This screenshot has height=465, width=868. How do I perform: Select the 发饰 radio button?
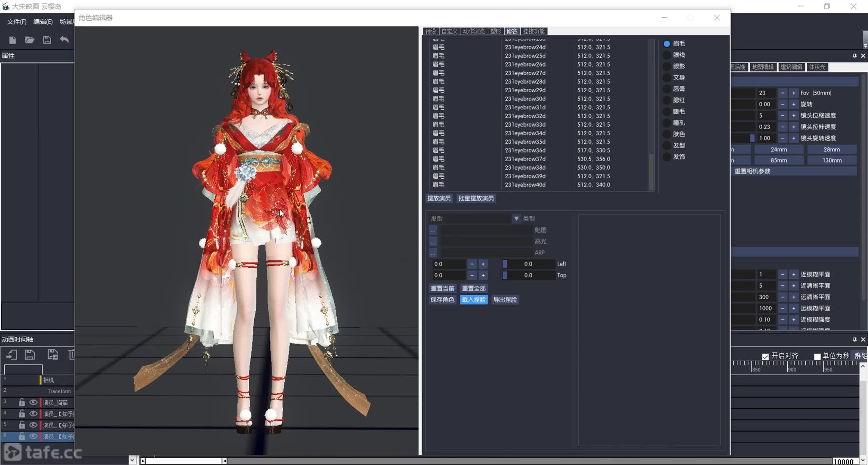click(667, 157)
